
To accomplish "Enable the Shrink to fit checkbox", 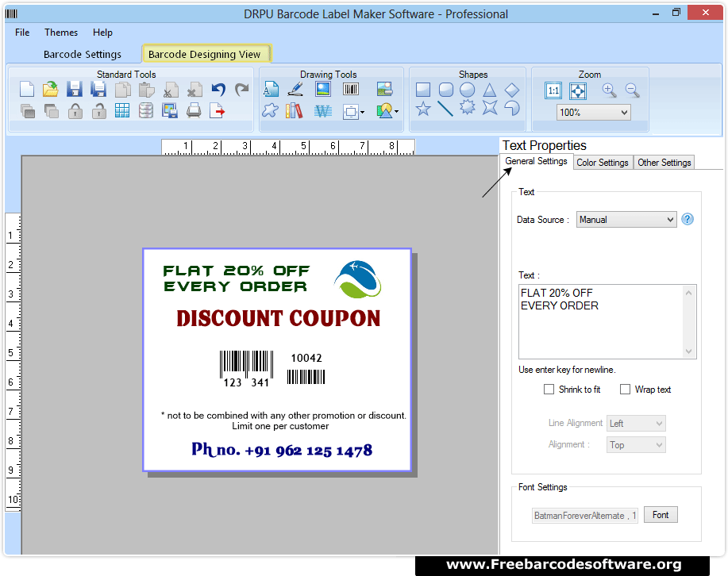I will click(x=549, y=390).
